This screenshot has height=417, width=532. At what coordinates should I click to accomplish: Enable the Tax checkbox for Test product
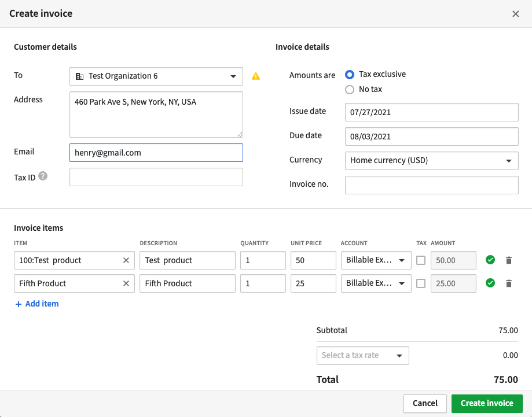[421, 260]
